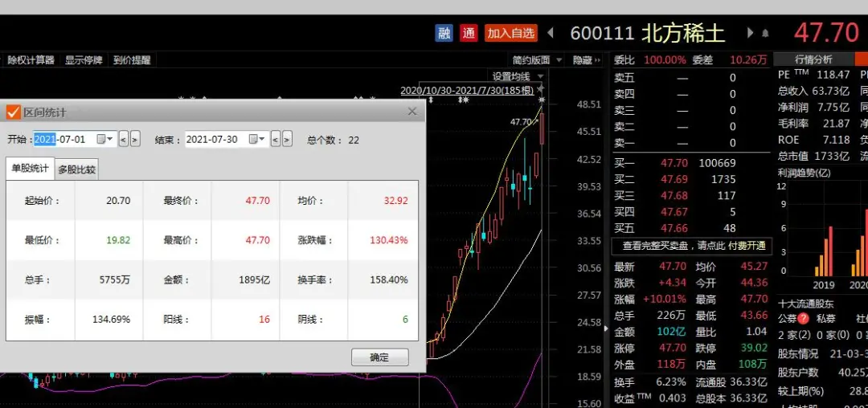Click the 涨跌幅 value 130.43%

(x=389, y=240)
